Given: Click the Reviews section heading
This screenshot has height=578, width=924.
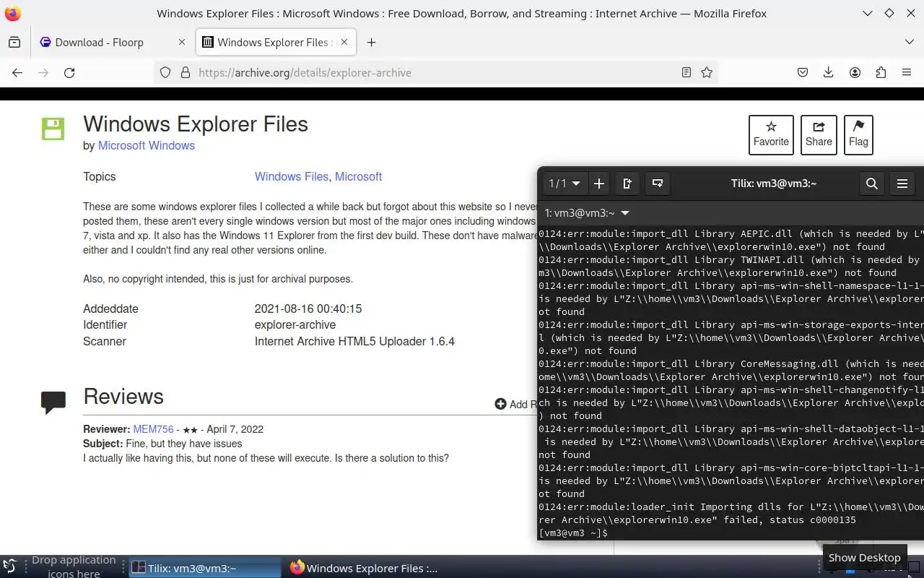Looking at the screenshot, I should [x=123, y=396].
